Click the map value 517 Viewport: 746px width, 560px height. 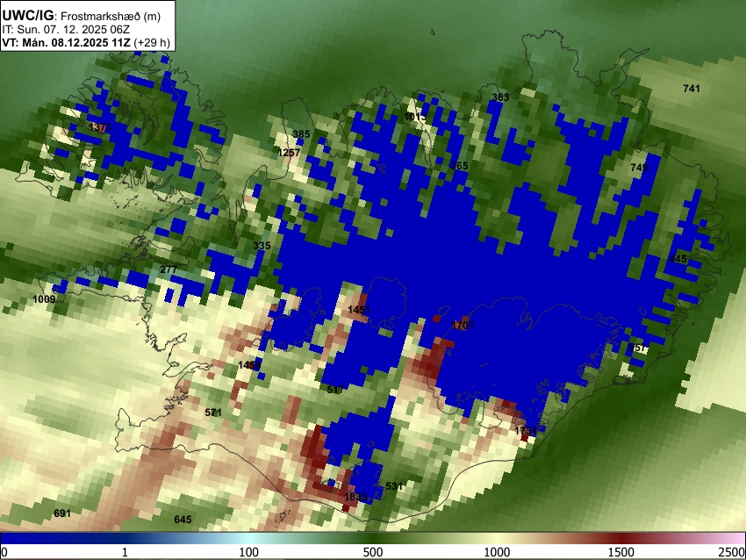335,390
